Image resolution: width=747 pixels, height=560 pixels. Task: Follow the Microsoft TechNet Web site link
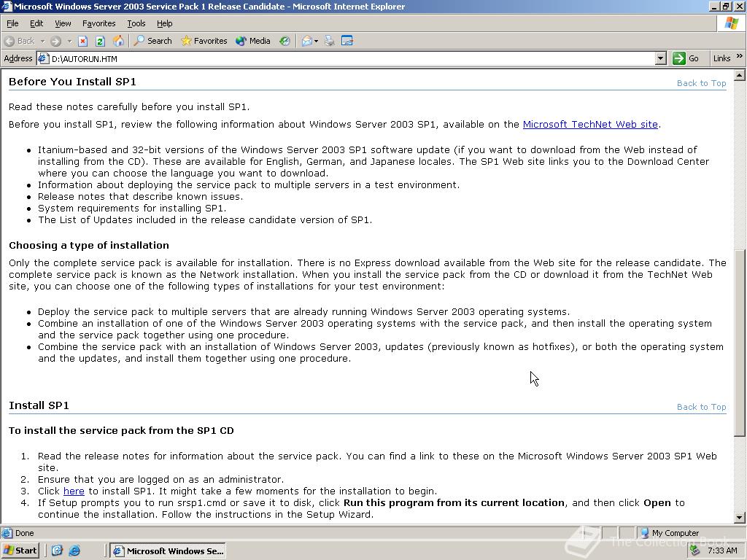tap(590, 124)
